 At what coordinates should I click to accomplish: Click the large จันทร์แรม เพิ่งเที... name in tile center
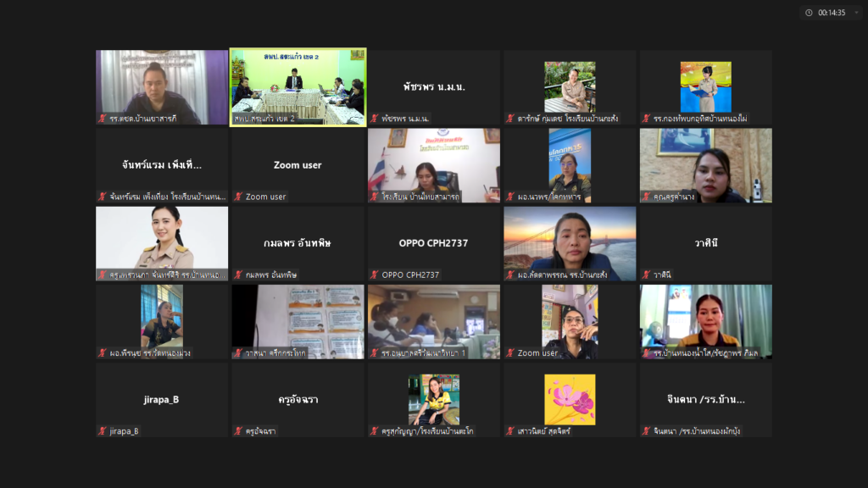pos(162,165)
